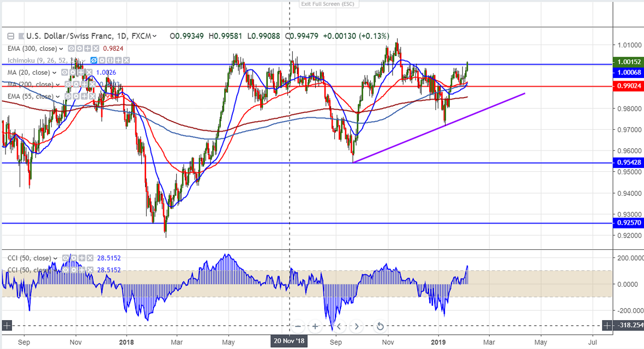Click the plus icon for EMA (55, close)
Screen dimensions: 644x349
click(84, 96)
